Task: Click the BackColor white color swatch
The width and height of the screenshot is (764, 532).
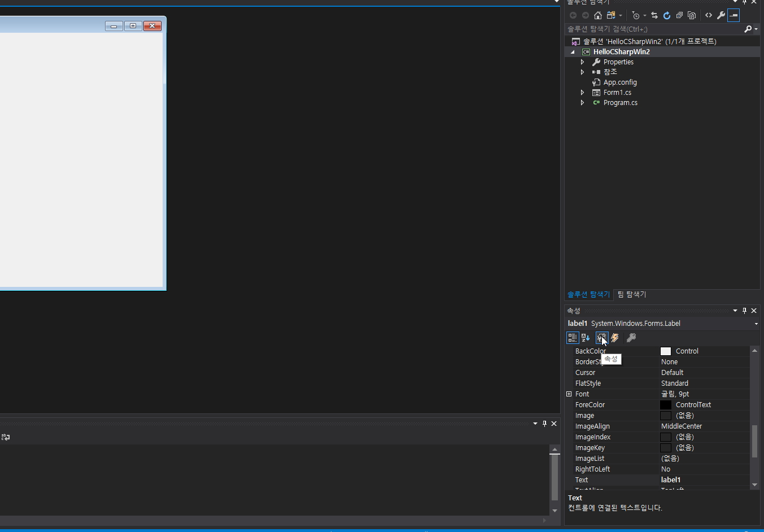Action: (666, 351)
